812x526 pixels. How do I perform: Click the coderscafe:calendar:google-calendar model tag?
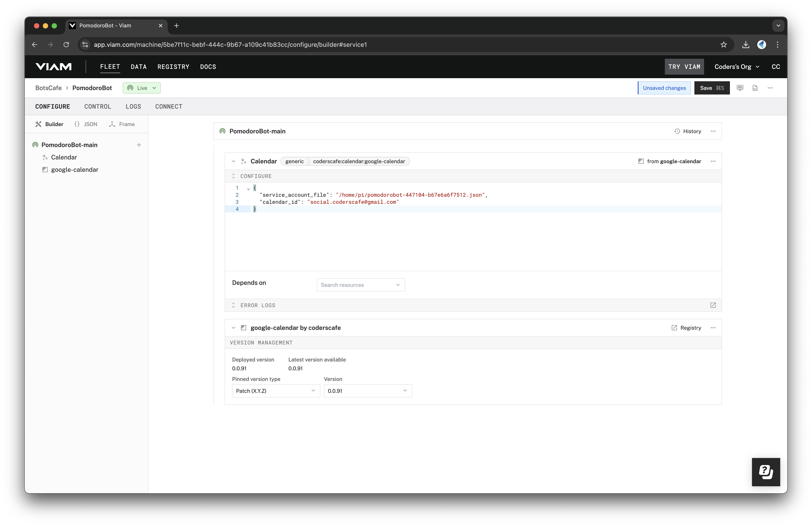point(359,161)
